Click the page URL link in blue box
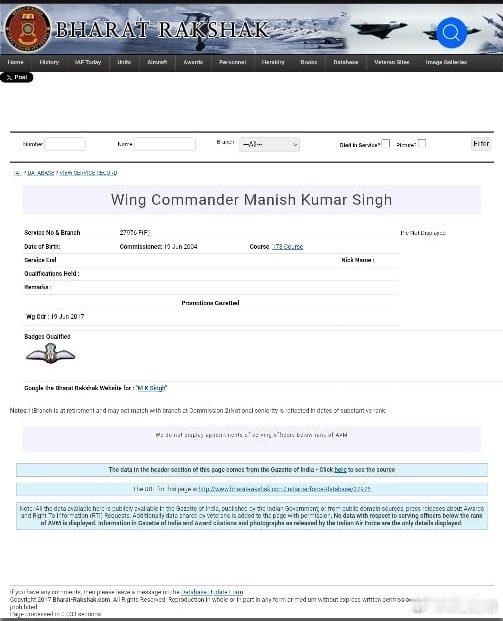503x621 pixels. coord(284,489)
